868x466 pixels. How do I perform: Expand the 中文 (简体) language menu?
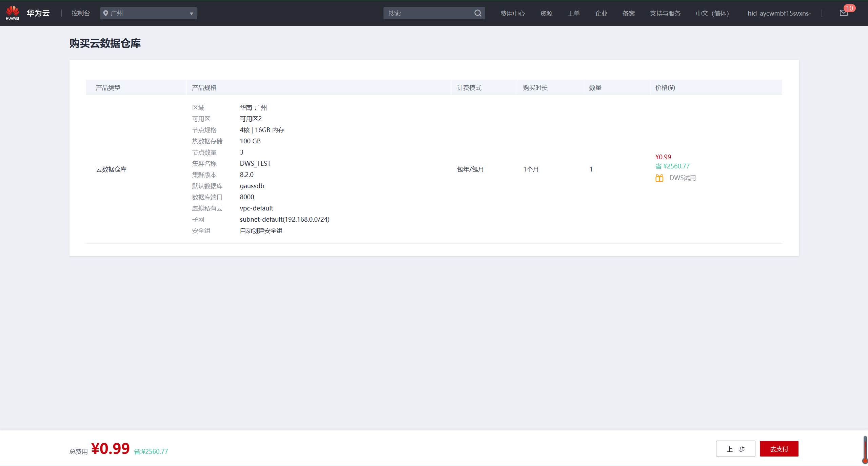click(x=712, y=13)
